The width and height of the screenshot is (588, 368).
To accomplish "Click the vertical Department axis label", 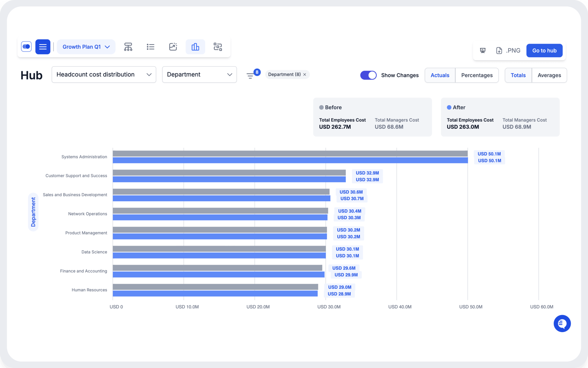I will [33, 212].
